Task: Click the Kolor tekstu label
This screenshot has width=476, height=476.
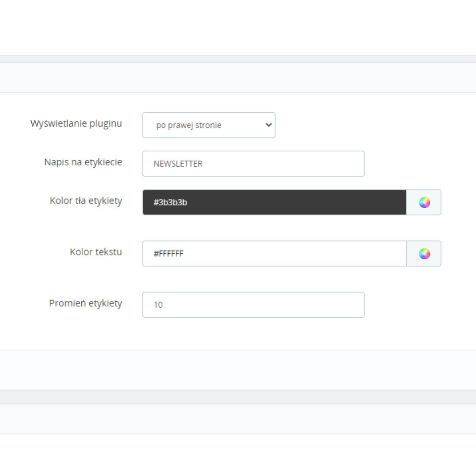Action: click(96, 252)
